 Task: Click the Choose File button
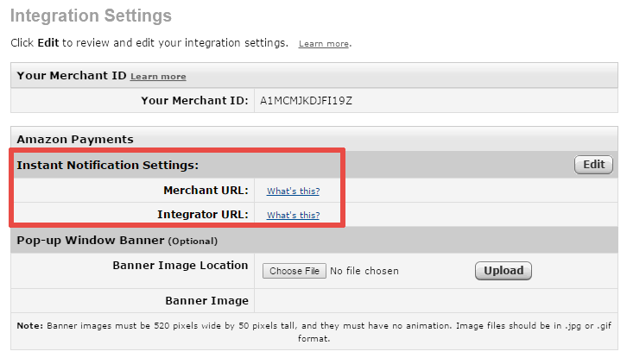294,271
